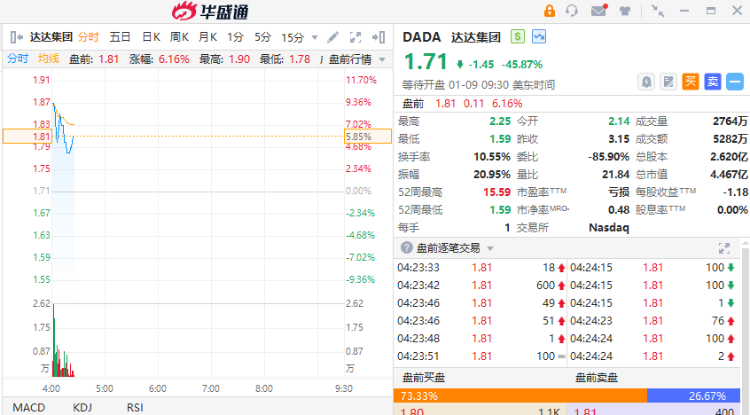Image resolution: width=750 pixels, height=415 pixels.
Task: Select the MACD indicator
Action: (29, 407)
